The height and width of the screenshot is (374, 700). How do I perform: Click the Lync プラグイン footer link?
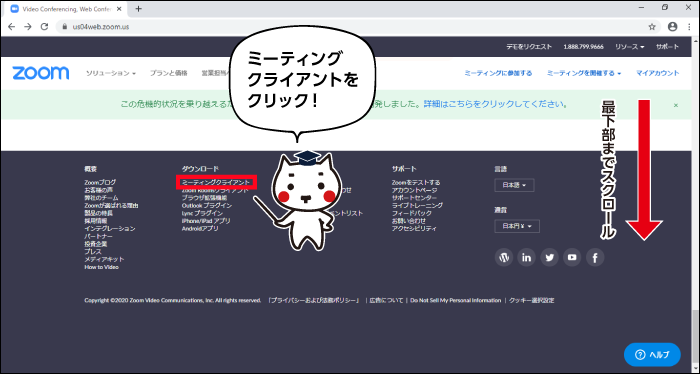202,213
